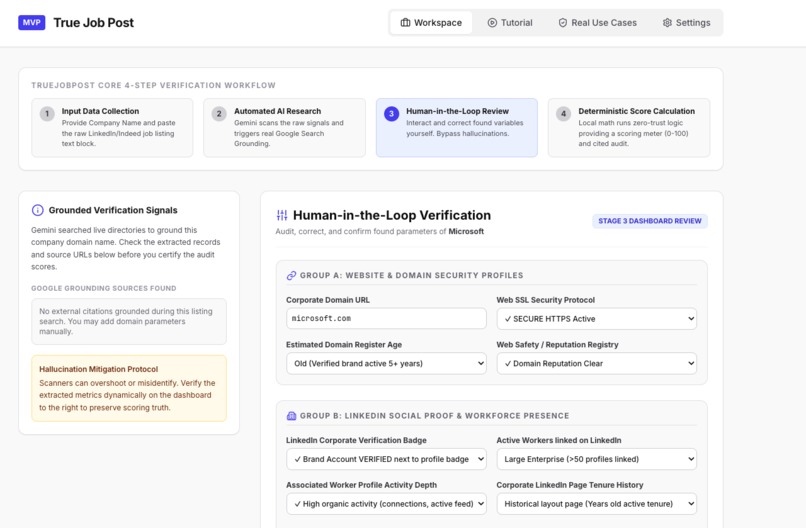The height and width of the screenshot is (528, 806).
Task: Click the "Microsoft" company name text
Action: [466, 231]
